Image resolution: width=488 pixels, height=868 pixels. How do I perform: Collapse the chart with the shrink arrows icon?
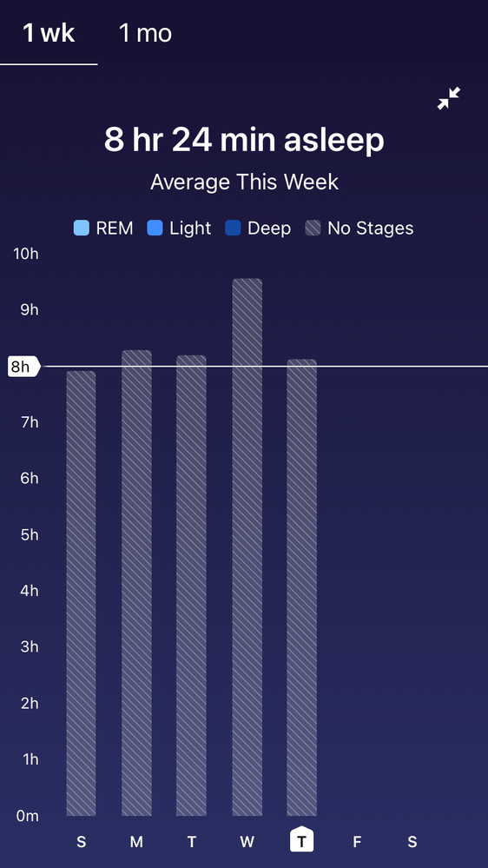449,98
